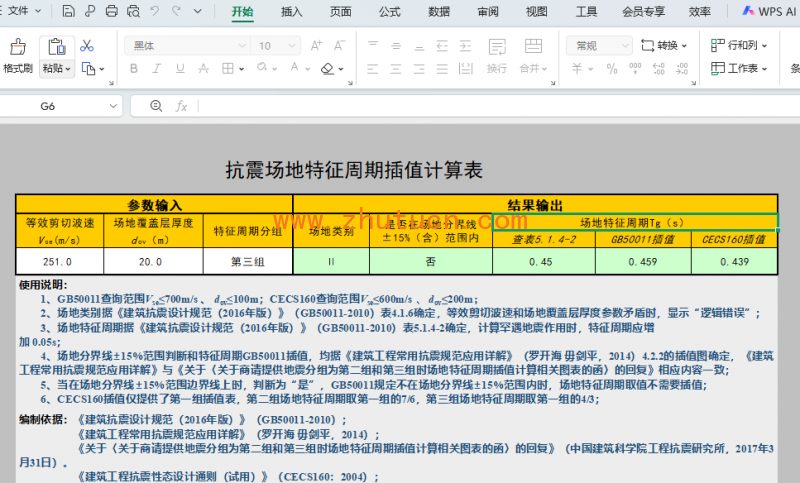Toggle italic formatting
Screen dimensions: 800x483
pos(157,68)
